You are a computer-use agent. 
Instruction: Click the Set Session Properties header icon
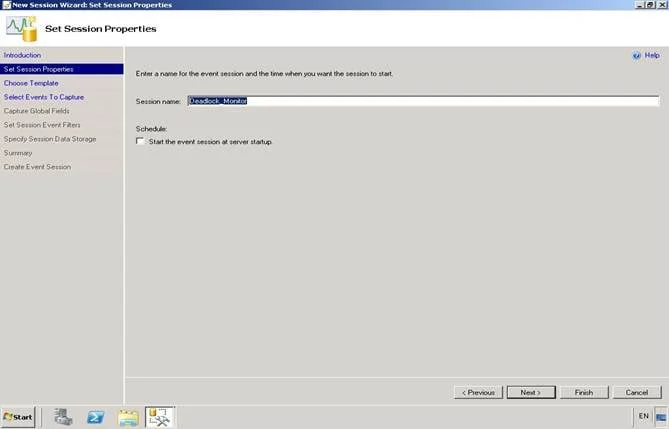tap(21, 29)
